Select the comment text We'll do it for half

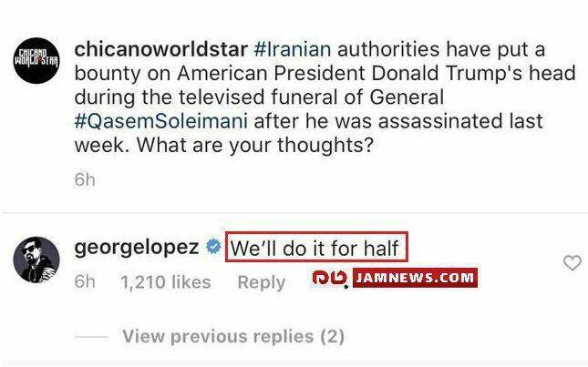(316, 247)
